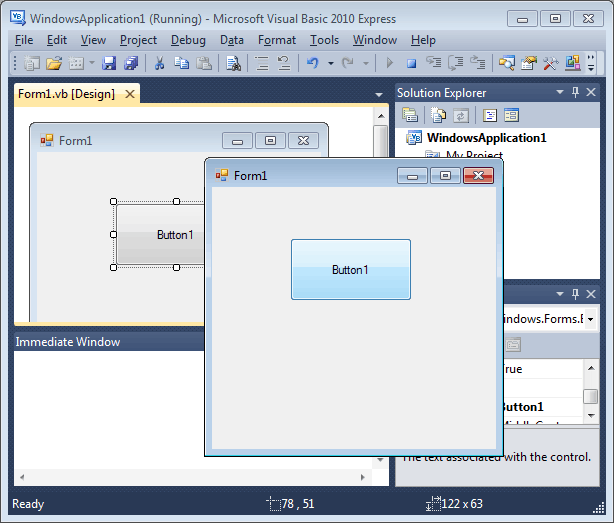Toggle auto-hide pin on Properties panel

click(x=575, y=294)
